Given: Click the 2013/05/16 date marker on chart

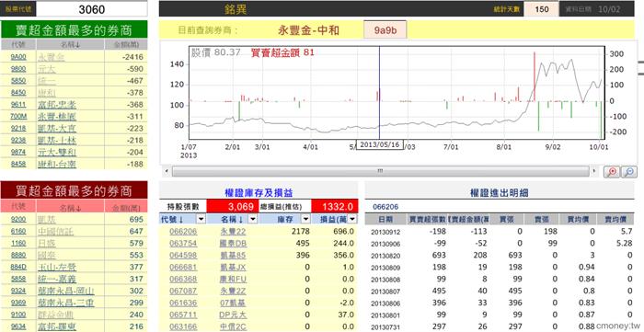Looking at the screenshot, I should [379, 145].
